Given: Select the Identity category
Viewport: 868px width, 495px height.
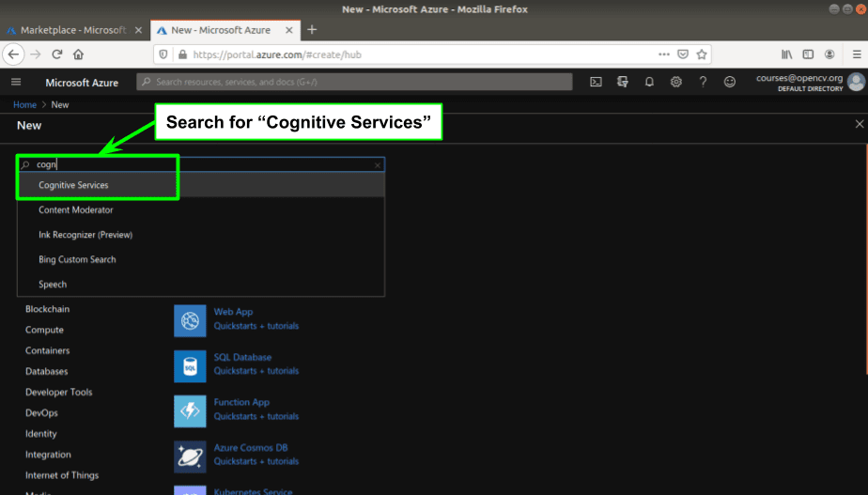Looking at the screenshot, I should click(x=41, y=434).
